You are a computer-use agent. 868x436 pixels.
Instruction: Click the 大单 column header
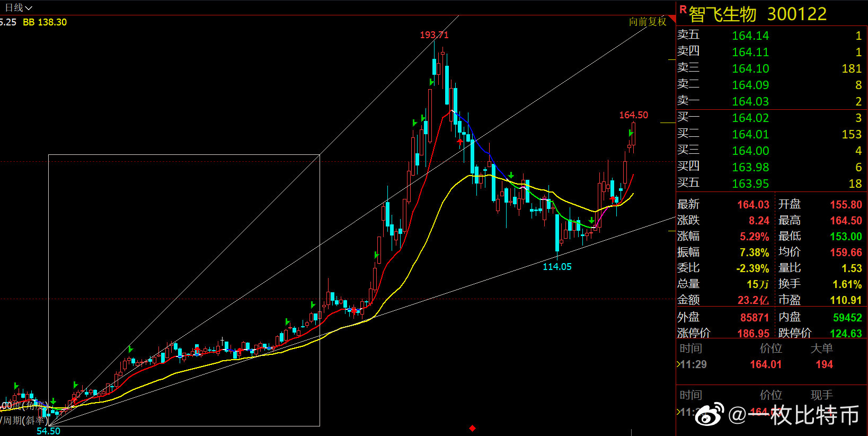tap(822, 348)
